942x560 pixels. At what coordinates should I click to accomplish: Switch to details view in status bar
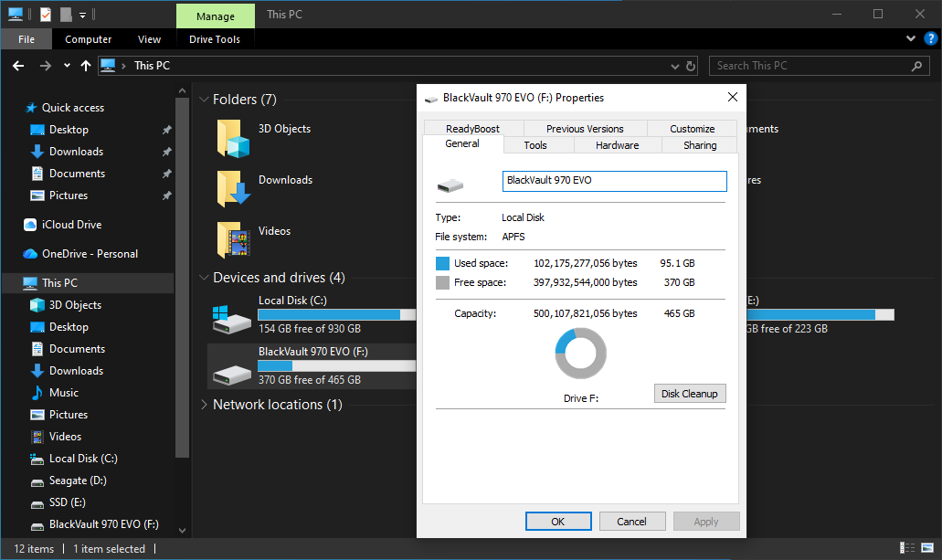(906, 548)
